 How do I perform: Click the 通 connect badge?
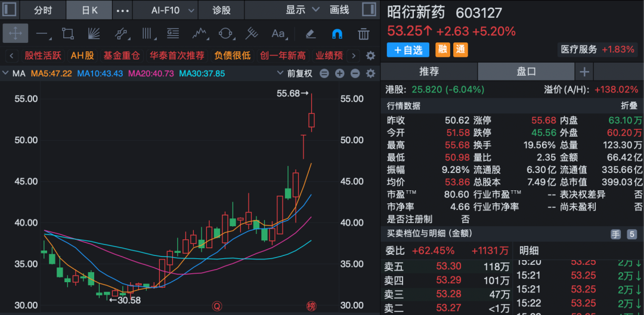tap(460, 50)
